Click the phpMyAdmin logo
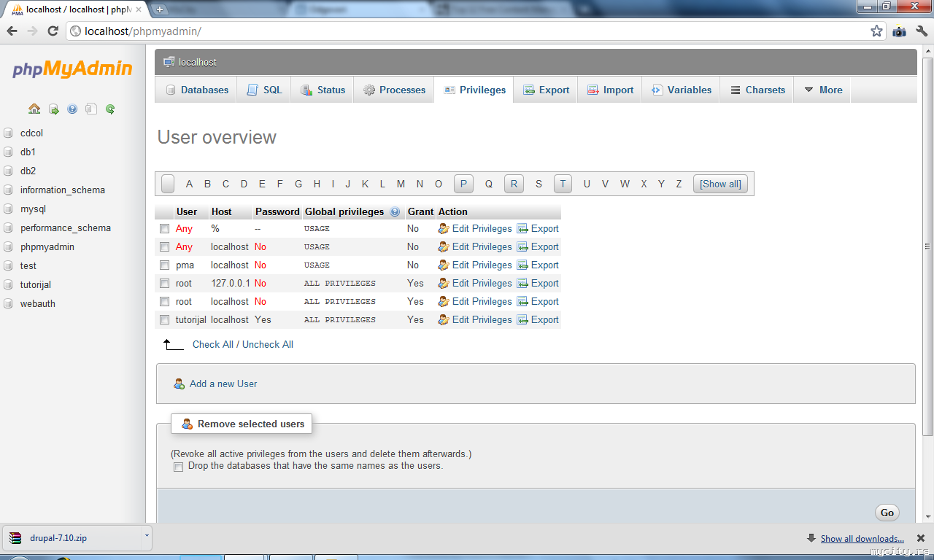The height and width of the screenshot is (560, 934). point(72,69)
